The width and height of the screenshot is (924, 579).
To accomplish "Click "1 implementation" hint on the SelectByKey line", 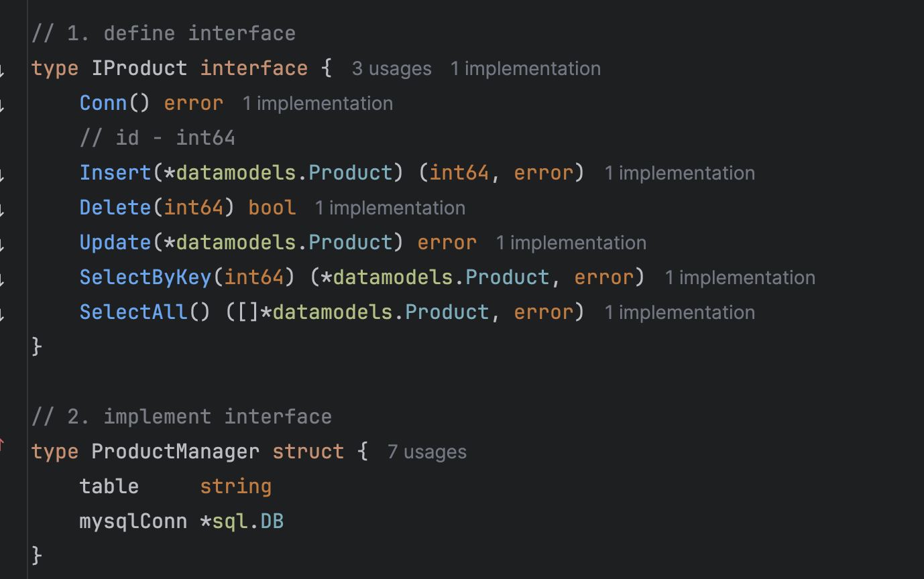I will click(x=740, y=277).
